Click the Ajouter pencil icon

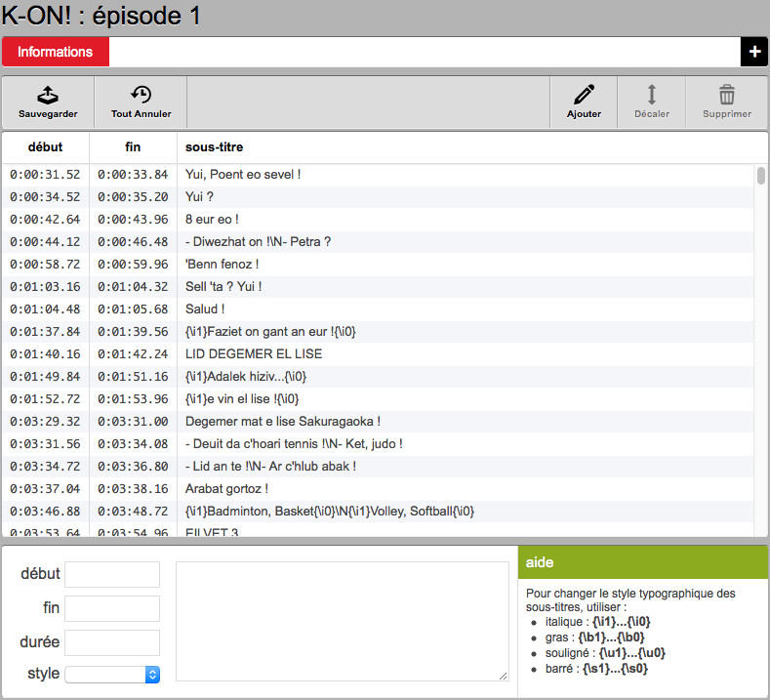pos(584,95)
